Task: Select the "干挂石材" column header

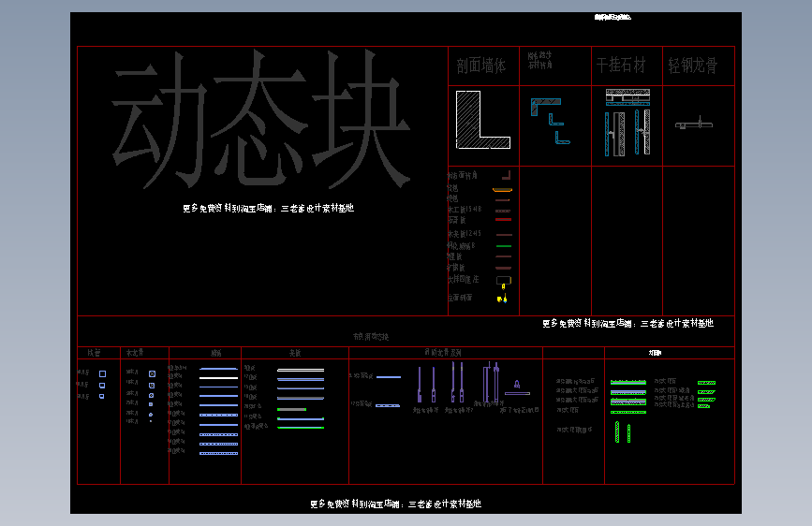Action: 621,66
